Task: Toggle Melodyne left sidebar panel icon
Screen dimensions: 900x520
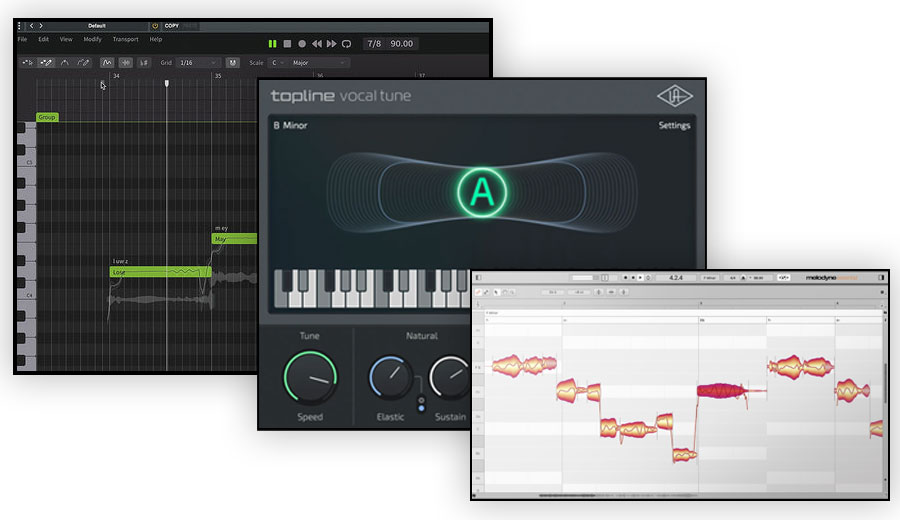Action: [x=478, y=278]
